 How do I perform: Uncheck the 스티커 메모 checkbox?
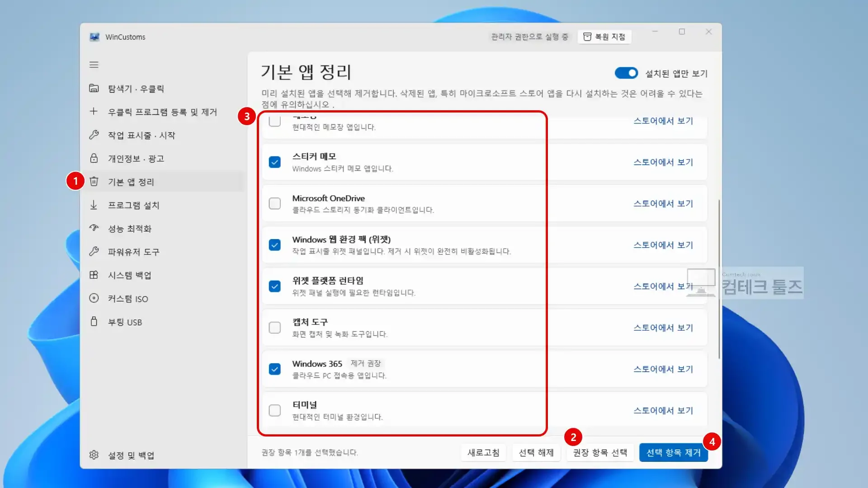pyautogui.click(x=275, y=162)
